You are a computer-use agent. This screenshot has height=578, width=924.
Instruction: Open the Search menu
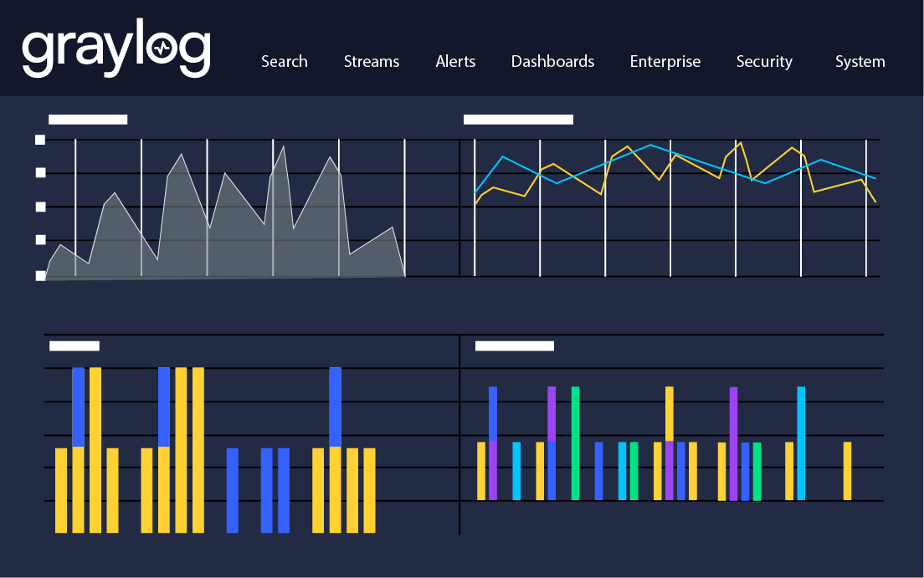tap(284, 62)
